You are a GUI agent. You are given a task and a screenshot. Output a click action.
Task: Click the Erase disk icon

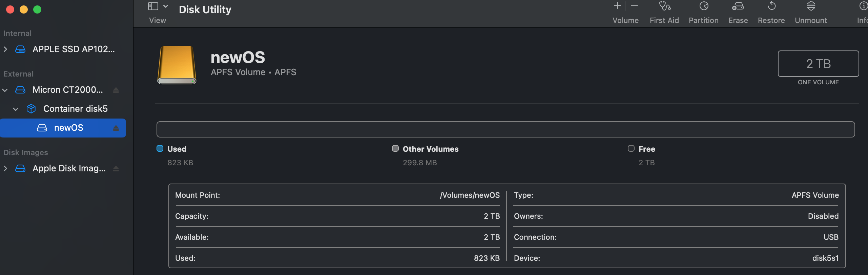[x=738, y=6]
